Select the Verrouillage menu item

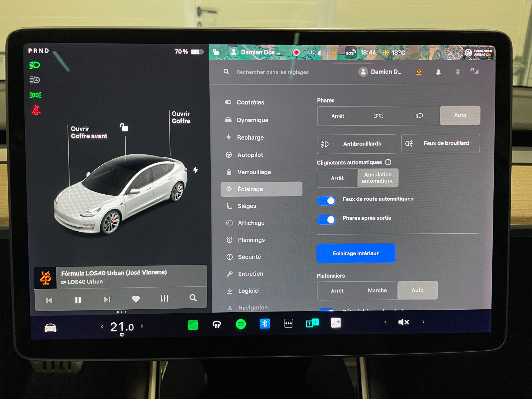[254, 172]
